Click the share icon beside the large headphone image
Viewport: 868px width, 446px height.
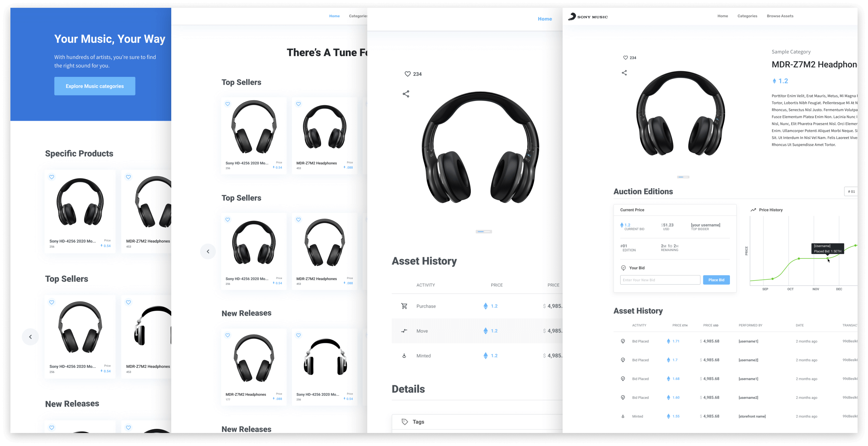coord(406,94)
